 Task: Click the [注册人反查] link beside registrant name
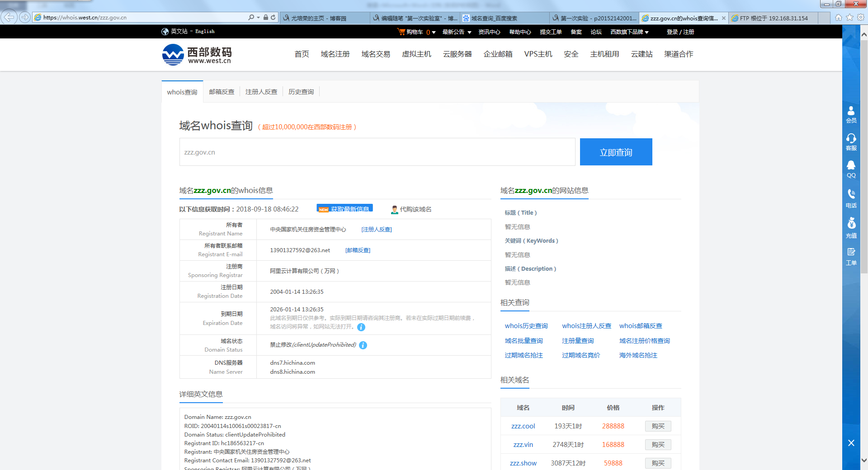click(377, 230)
